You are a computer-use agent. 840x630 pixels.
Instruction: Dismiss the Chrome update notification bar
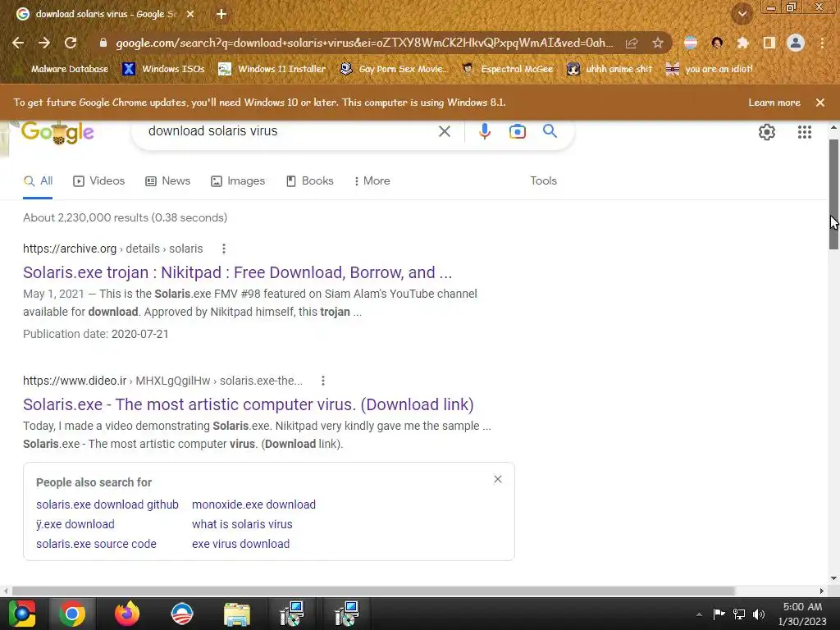coord(820,103)
